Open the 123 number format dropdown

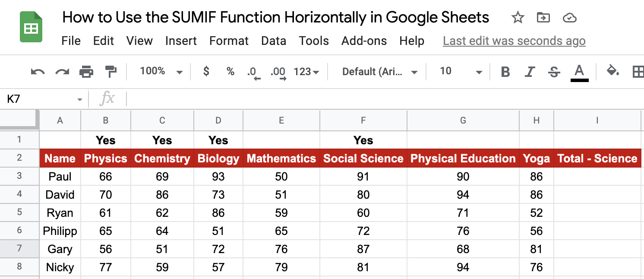pyautogui.click(x=306, y=71)
